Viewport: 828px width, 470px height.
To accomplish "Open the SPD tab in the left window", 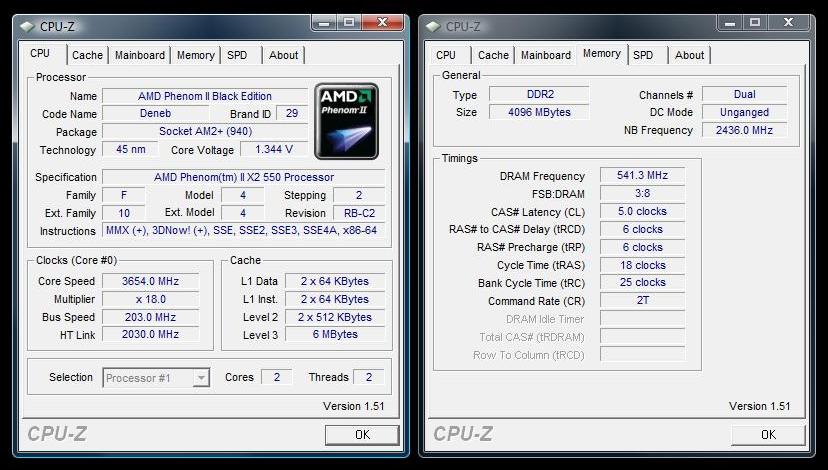I will pyautogui.click(x=237, y=55).
